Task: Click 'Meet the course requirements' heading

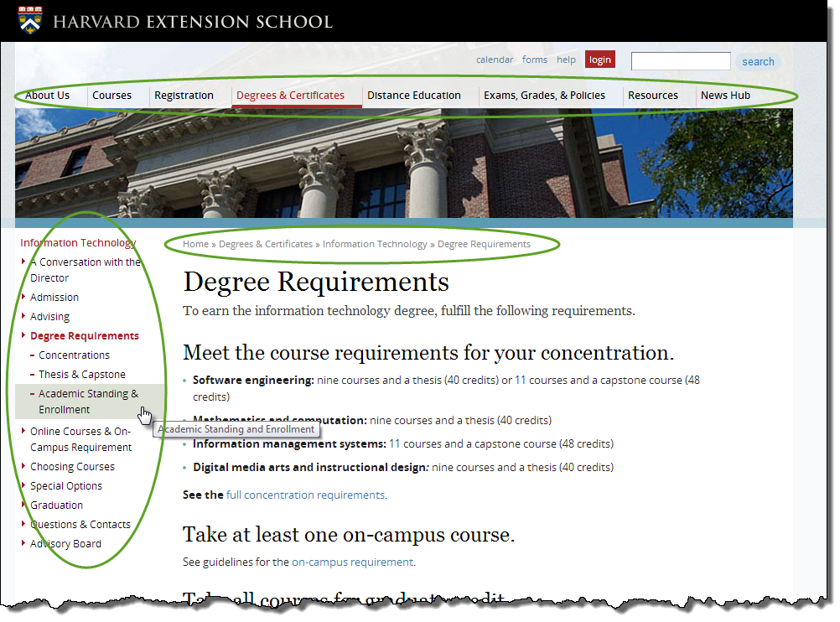Action: pos(428,353)
